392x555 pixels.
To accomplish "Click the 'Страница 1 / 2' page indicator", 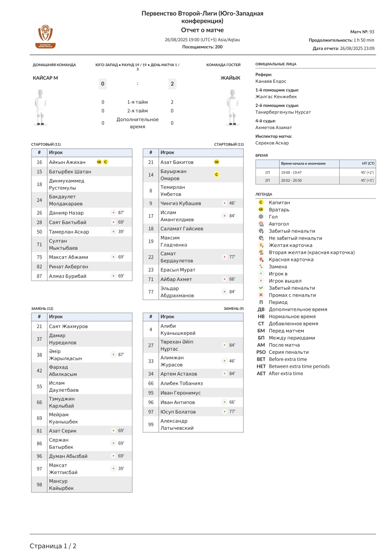I will click(53, 546).
